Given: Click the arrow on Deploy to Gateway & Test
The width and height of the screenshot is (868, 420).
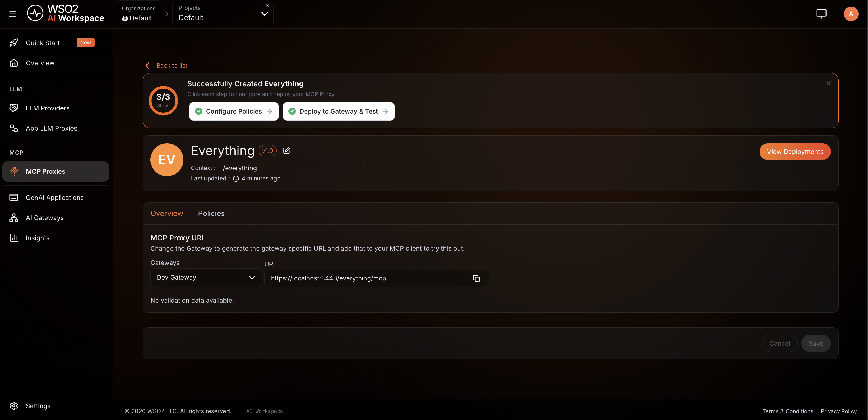Looking at the screenshot, I should [x=385, y=111].
